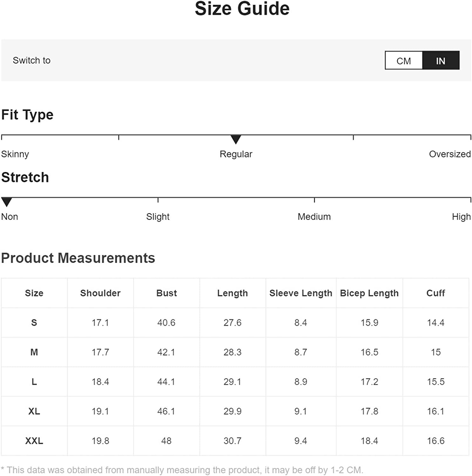Select the XXL size row label

[x=34, y=441]
